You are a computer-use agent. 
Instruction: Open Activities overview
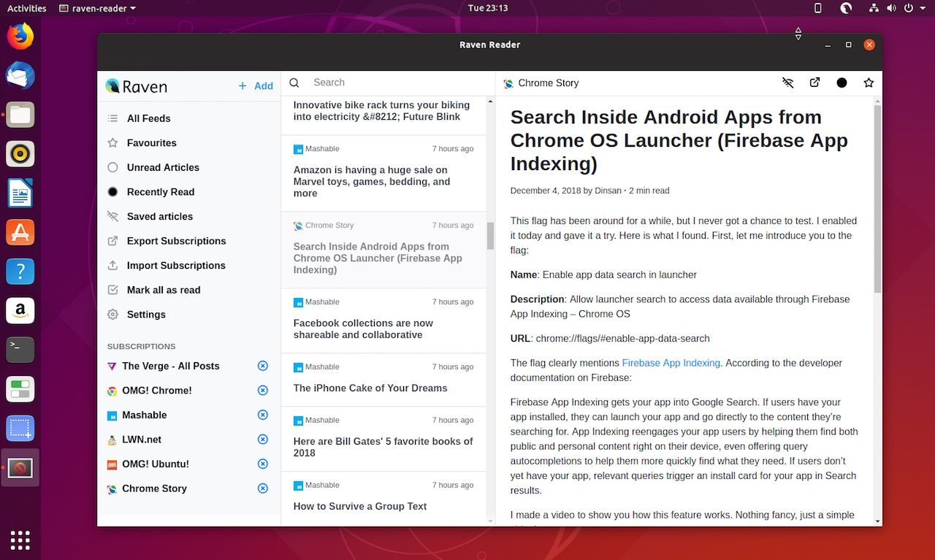[26, 8]
